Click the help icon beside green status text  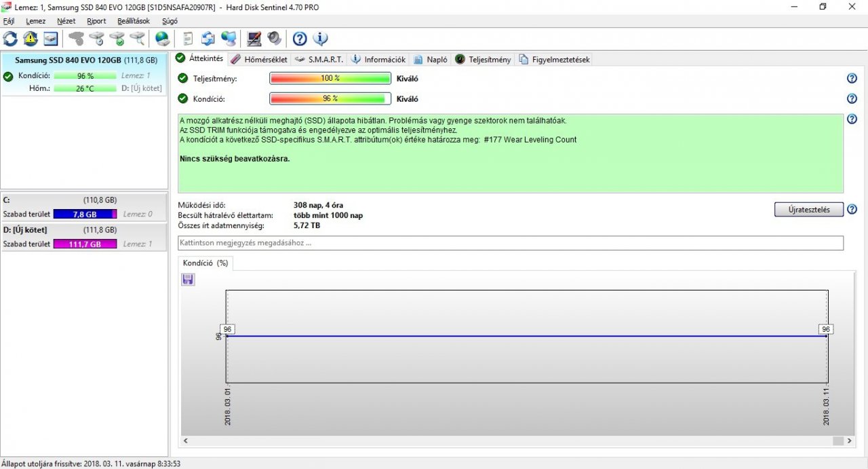coord(852,119)
